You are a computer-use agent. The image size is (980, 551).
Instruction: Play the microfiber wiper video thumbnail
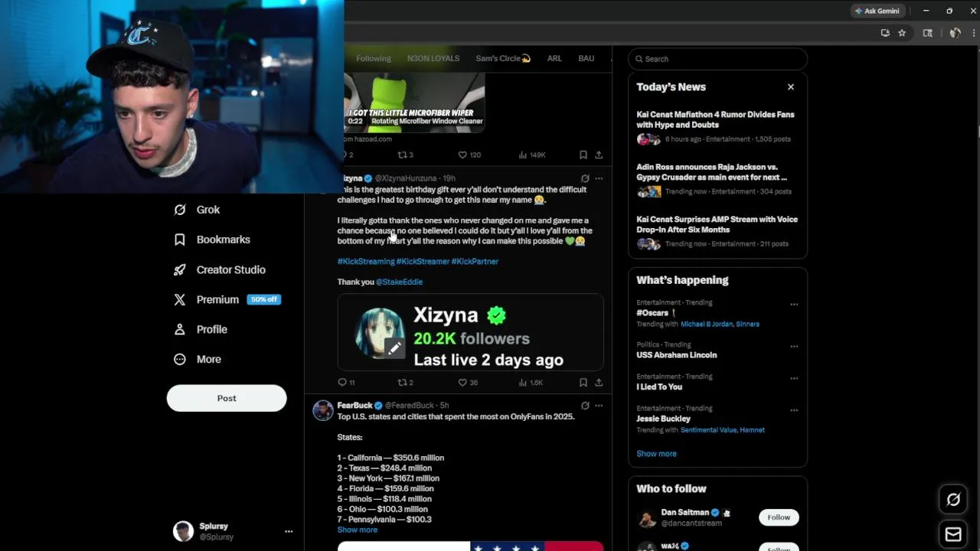414,103
